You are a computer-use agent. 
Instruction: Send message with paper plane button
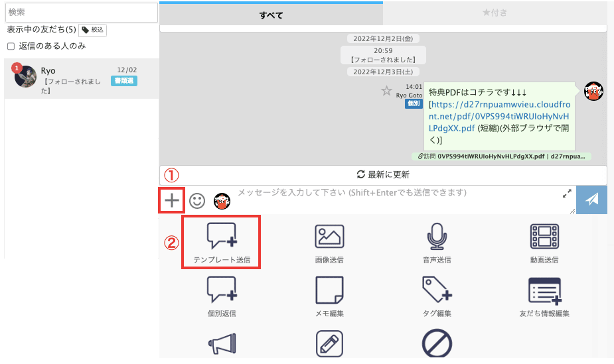tap(591, 200)
